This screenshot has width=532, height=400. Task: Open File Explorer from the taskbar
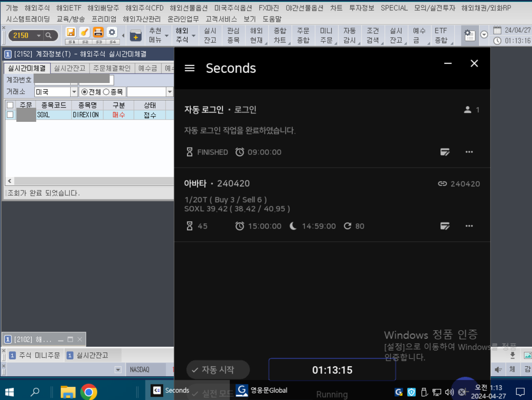(68, 392)
